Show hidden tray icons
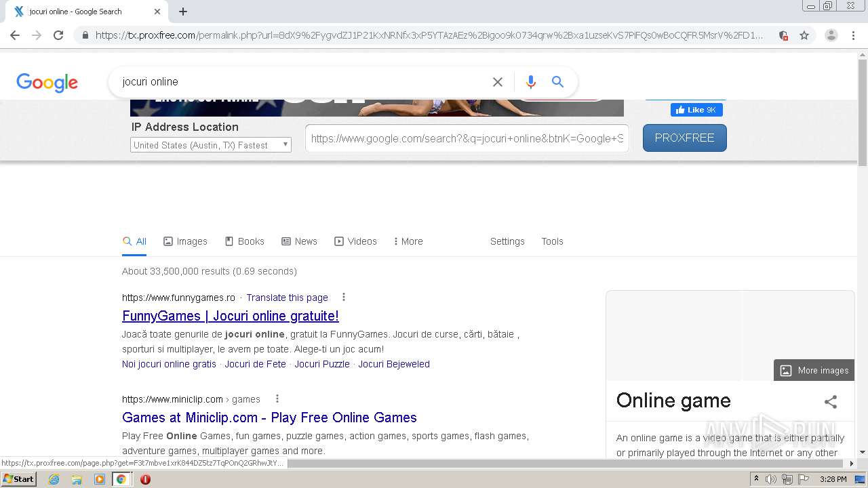 pos(756,479)
